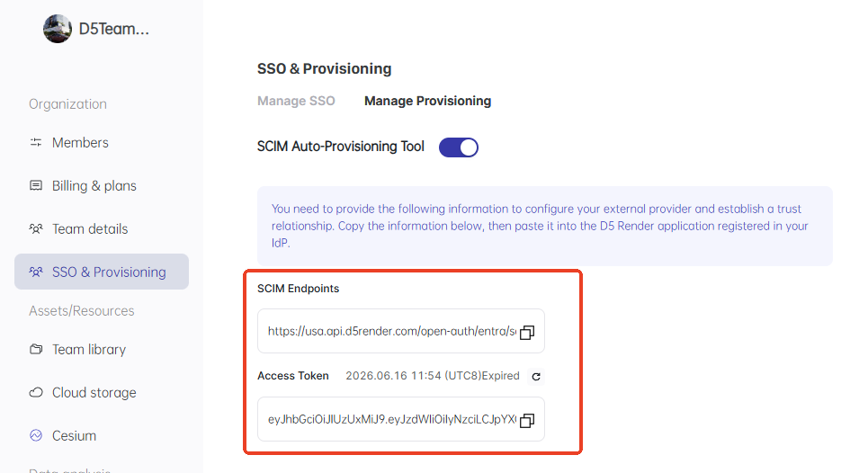Image resolution: width=868 pixels, height=473 pixels.
Task: Open the Members page
Action: (x=80, y=143)
